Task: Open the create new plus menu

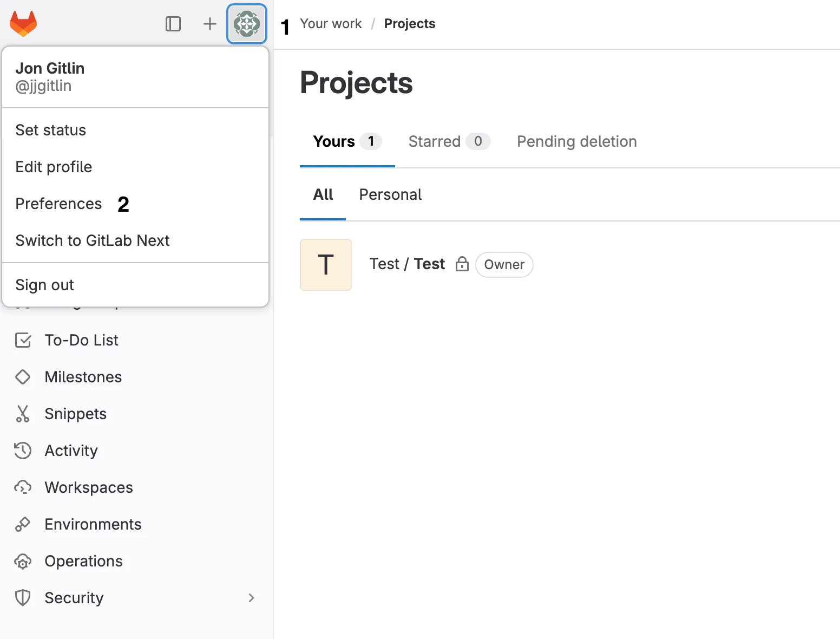Action: [x=209, y=24]
